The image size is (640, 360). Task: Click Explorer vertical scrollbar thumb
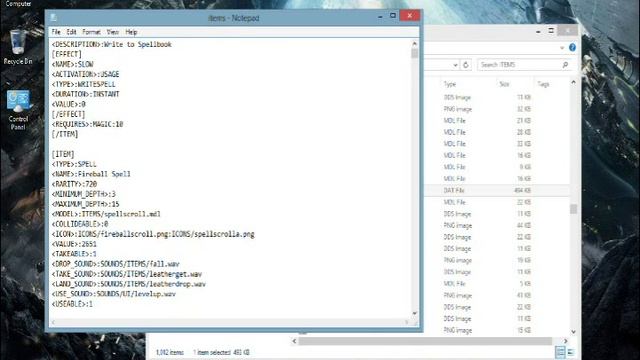(573, 209)
